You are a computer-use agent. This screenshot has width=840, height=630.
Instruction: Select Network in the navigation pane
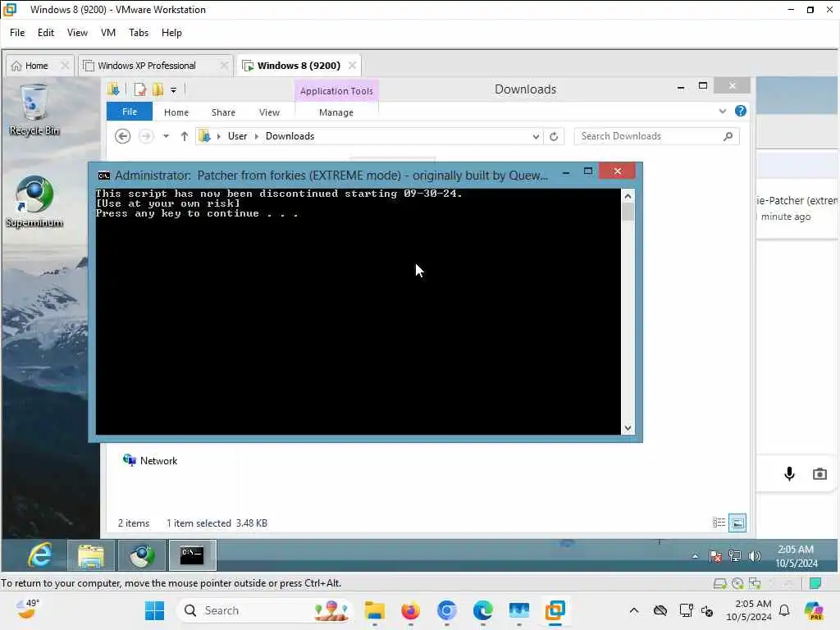[x=151, y=461]
